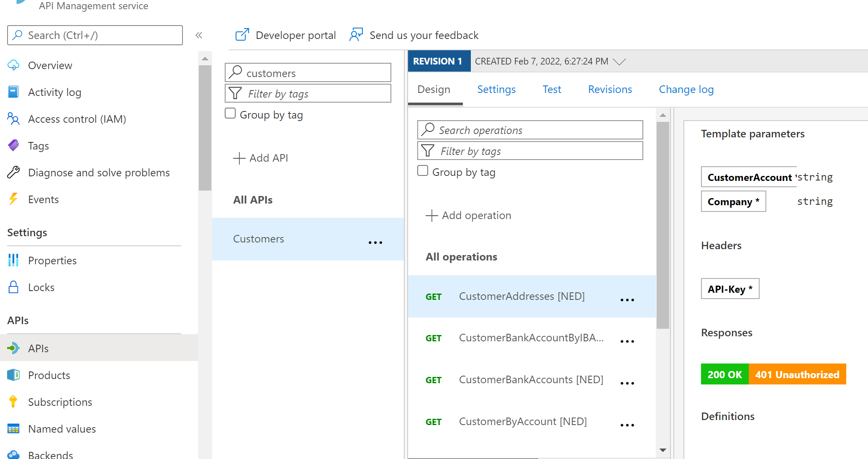Open CustomerAddresses [NED] ellipsis menu

[627, 300]
